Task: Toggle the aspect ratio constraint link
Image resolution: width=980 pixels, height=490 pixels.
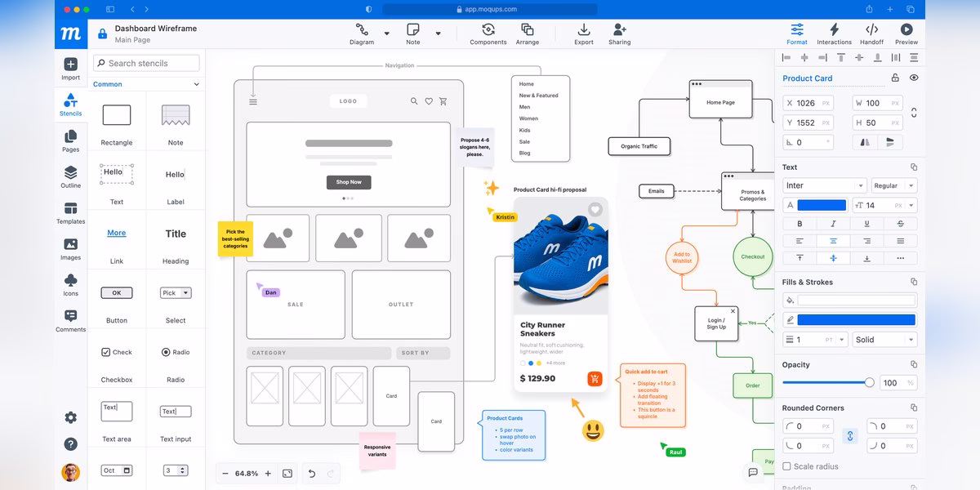Action: pyautogui.click(x=914, y=113)
